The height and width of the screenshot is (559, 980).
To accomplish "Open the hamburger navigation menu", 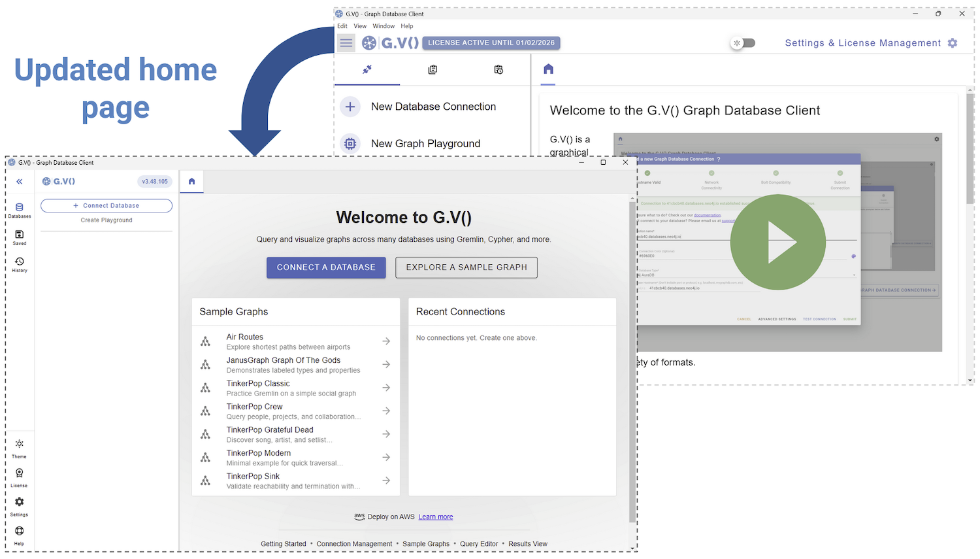I will point(346,42).
